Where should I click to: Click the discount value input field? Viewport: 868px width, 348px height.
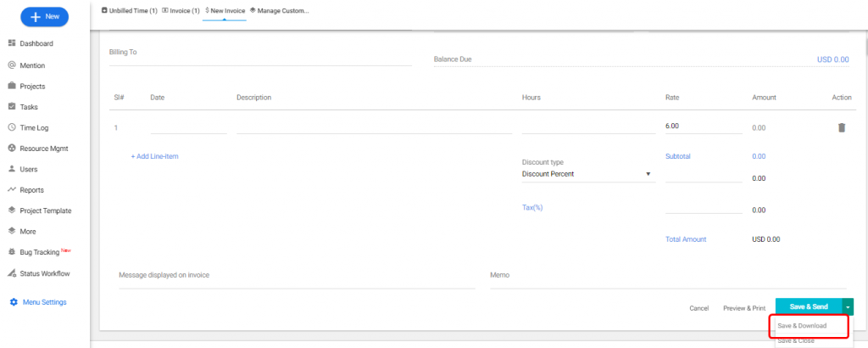[704, 177]
